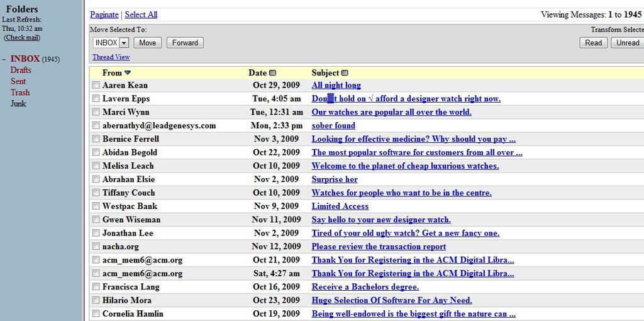Open the Sent folder
This screenshot has height=321, width=644.
(x=18, y=81)
